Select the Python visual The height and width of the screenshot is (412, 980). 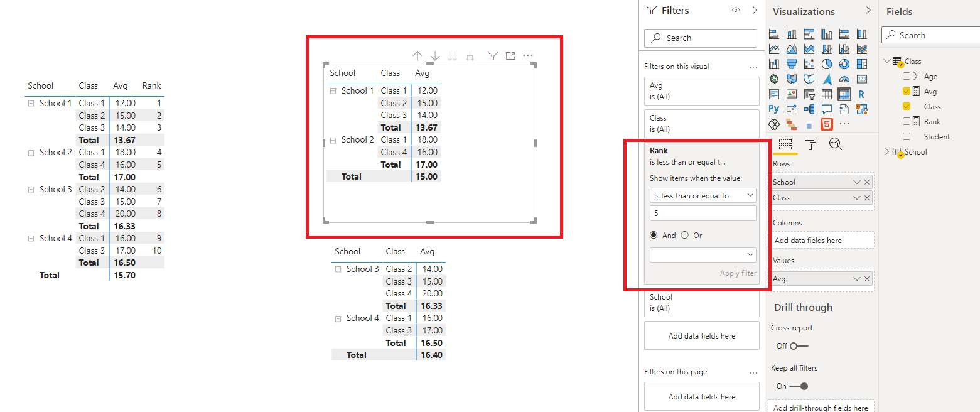774,109
